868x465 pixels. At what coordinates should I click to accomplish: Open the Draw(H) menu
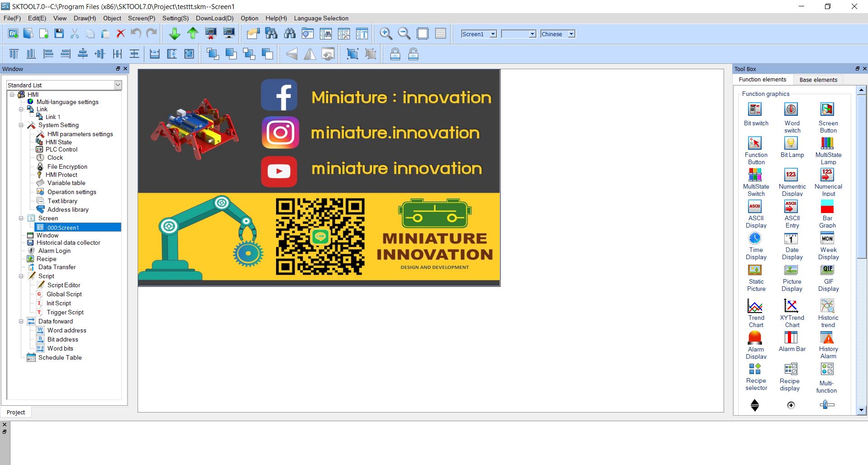coord(85,18)
